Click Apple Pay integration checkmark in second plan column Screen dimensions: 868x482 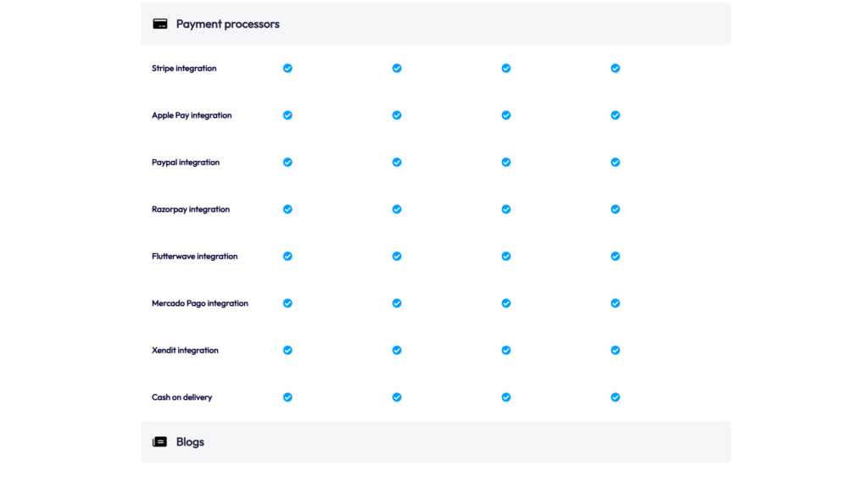397,115
